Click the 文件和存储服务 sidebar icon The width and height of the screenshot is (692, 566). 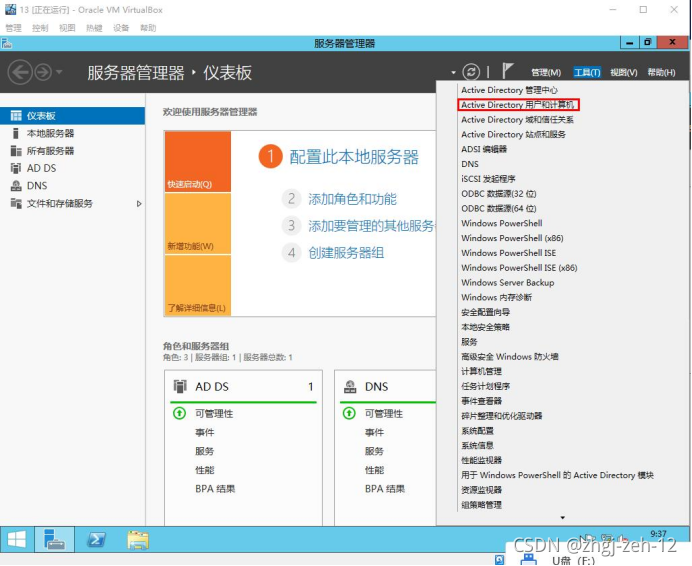[16, 204]
